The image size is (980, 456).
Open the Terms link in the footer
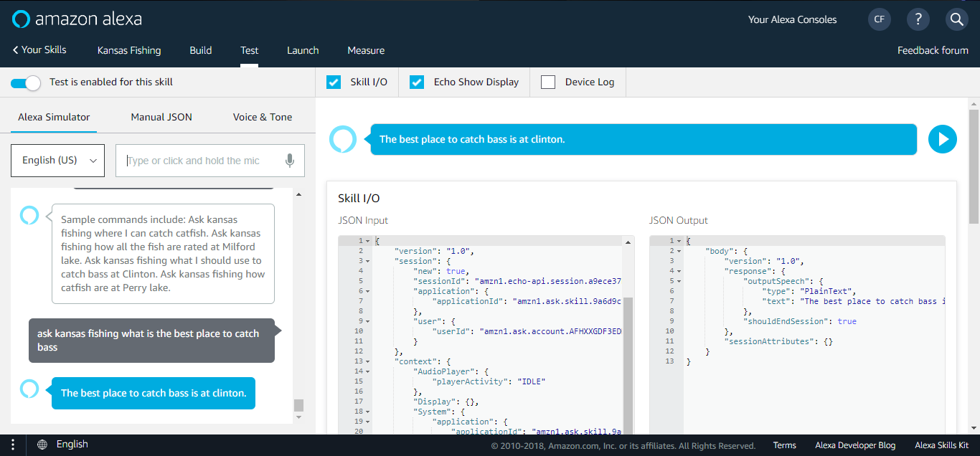(x=784, y=445)
